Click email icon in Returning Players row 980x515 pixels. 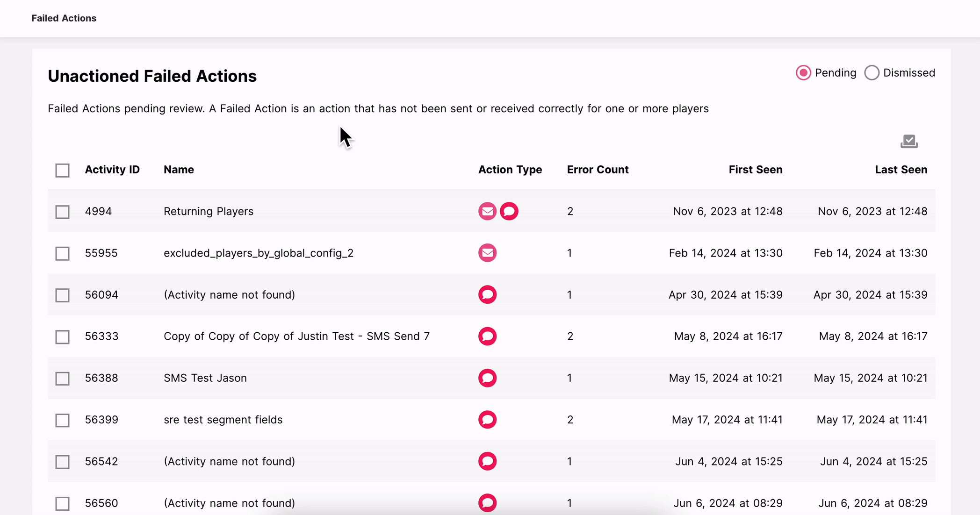(487, 211)
